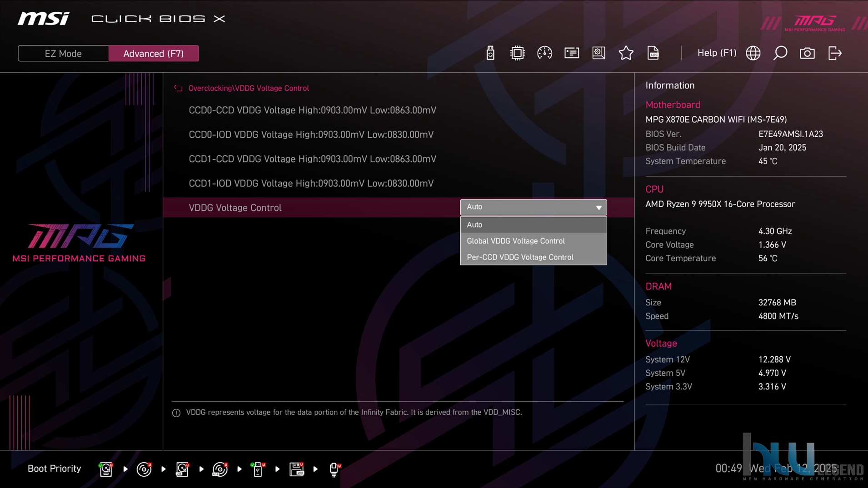The width and height of the screenshot is (868, 488).
Task: Click the VDDG help description text
Action: tap(354, 413)
